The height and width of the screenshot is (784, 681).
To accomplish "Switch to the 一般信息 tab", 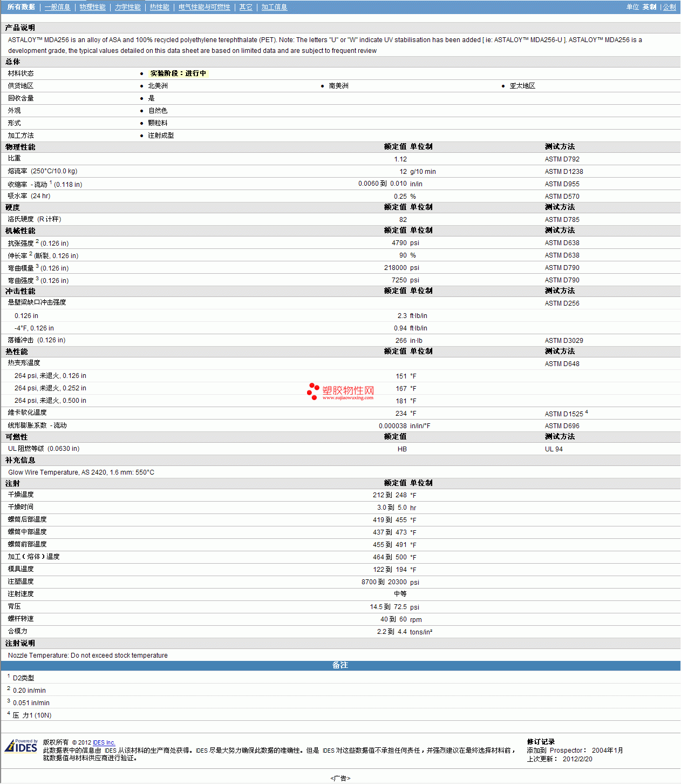I will [57, 7].
